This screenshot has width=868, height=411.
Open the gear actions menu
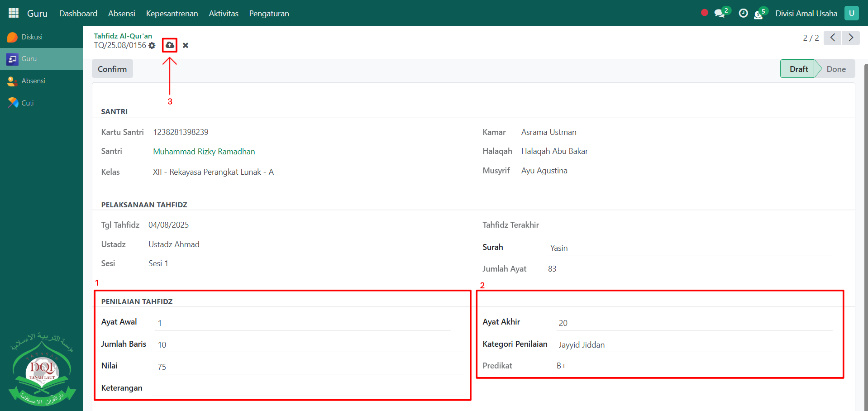(x=152, y=46)
